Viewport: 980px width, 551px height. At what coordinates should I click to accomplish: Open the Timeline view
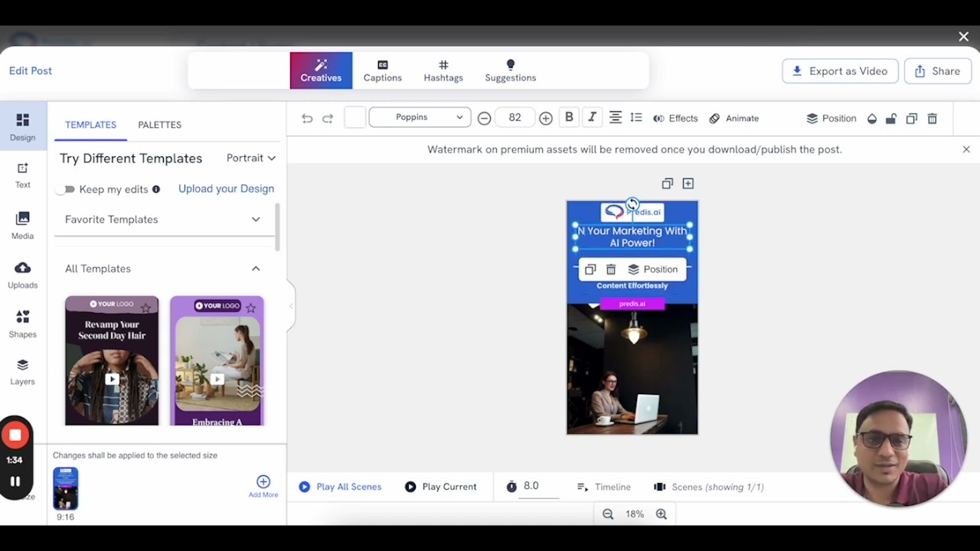(604, 487)
